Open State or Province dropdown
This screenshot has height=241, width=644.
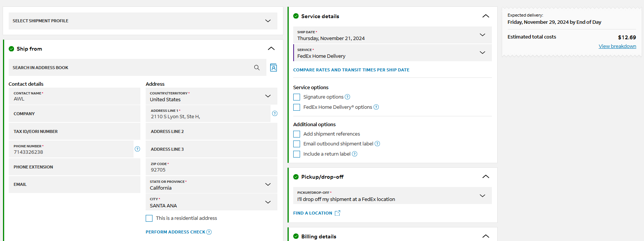click(x=212, y=184)
